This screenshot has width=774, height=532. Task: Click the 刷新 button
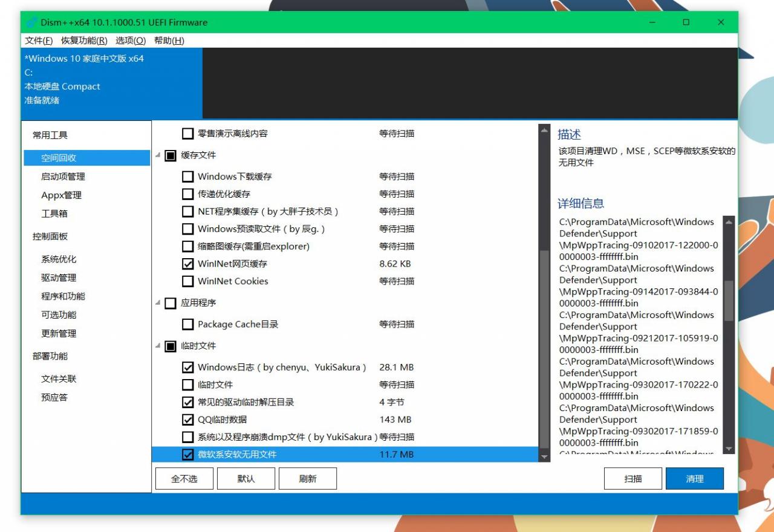(x=308, y=478)
